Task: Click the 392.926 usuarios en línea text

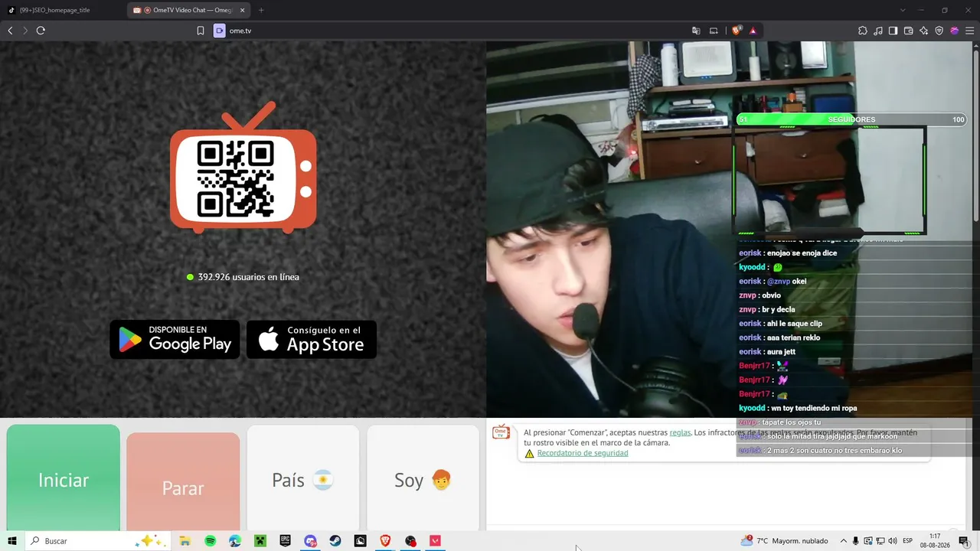Action: pos(249,277)
